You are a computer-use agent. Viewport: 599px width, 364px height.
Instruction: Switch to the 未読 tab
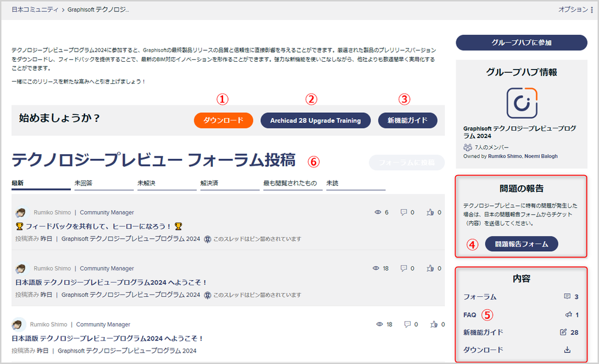[x=356, y=183]
